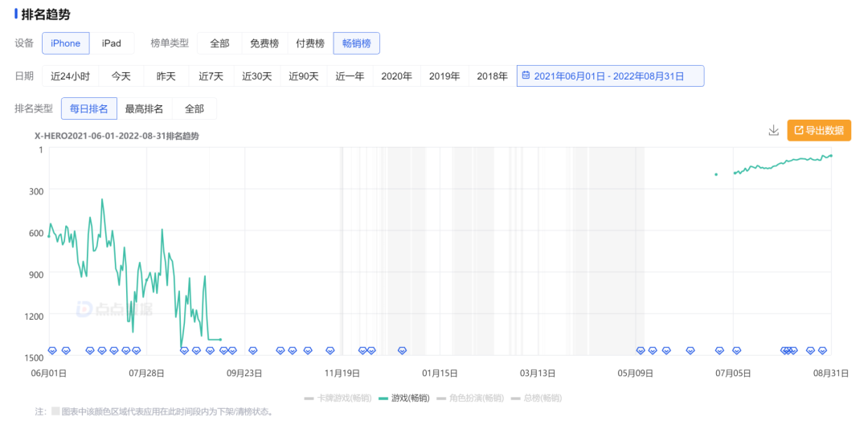This screenshot has height=425, width=868.
Task: Choose 全部 list type
Action: pos(219,43)
